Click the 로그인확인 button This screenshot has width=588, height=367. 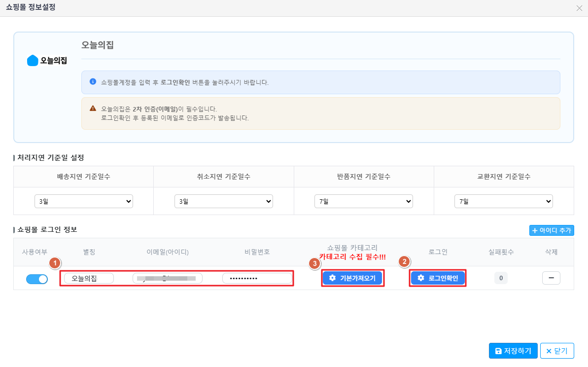point(438,278)
